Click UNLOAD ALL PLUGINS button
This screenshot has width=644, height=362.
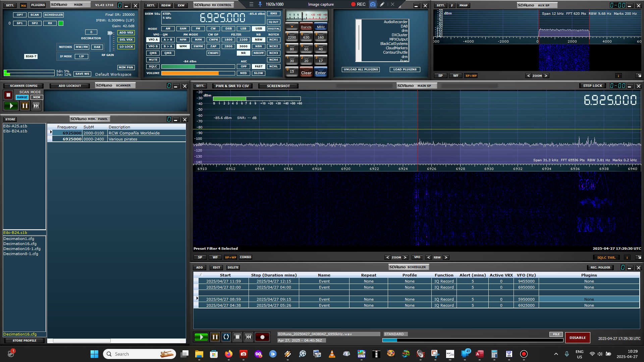pyautogui.click(x=361, y=69)
